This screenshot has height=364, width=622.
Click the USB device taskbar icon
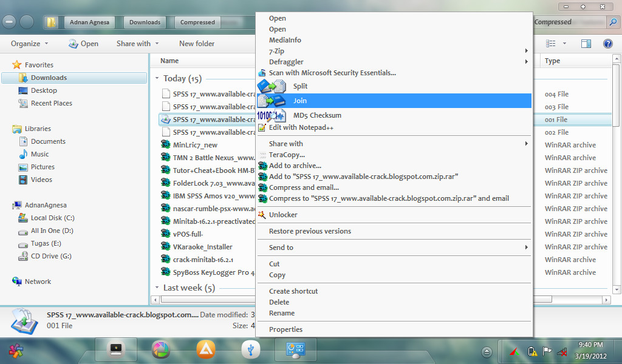pos(251,349)
